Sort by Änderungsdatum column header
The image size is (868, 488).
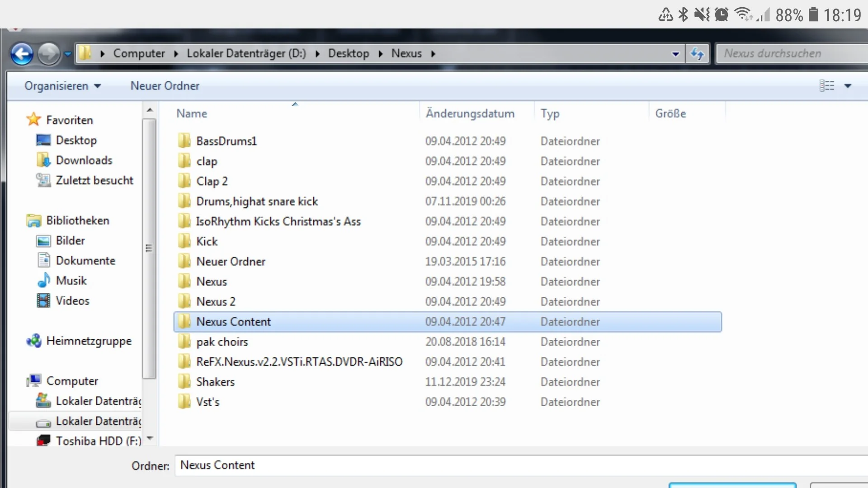[x=470, y=113]
